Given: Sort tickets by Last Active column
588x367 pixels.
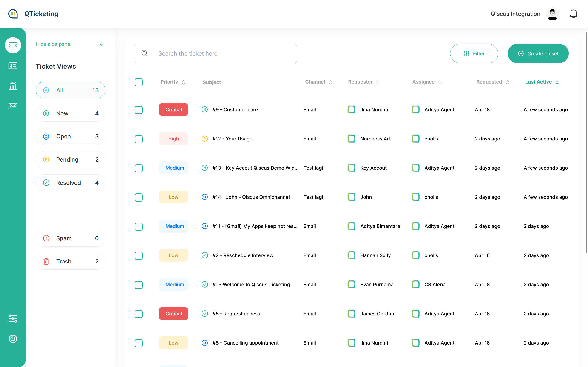Looking at the screenshot, I should (x=557, y=82).
